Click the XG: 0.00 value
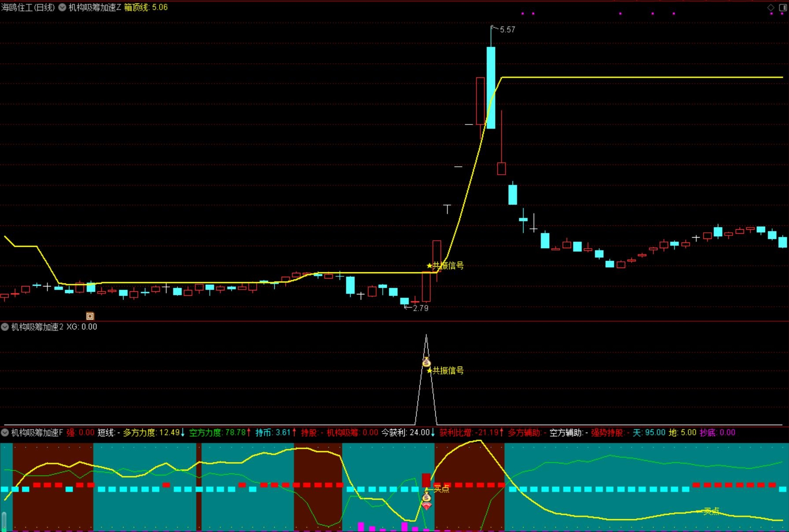The height and width of the screenshot is (532, 789). 82,327
